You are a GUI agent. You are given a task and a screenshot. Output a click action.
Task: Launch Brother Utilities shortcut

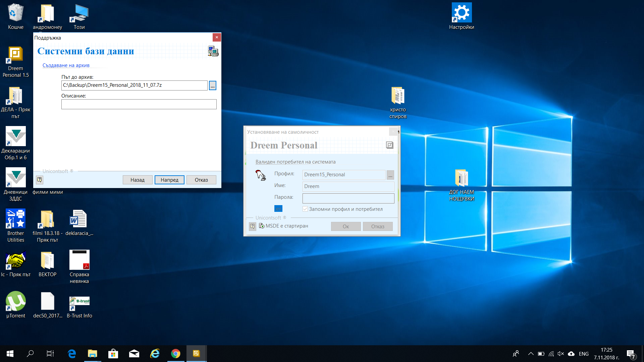(x=15, y=226)
